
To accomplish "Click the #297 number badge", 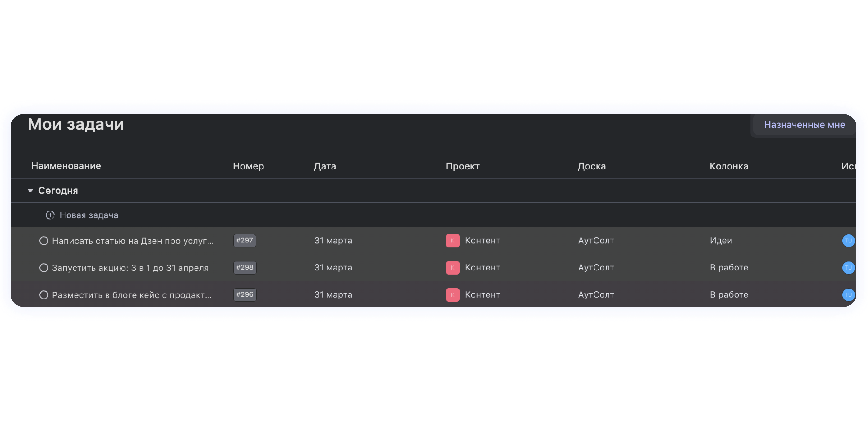I will tap(245, 240).
